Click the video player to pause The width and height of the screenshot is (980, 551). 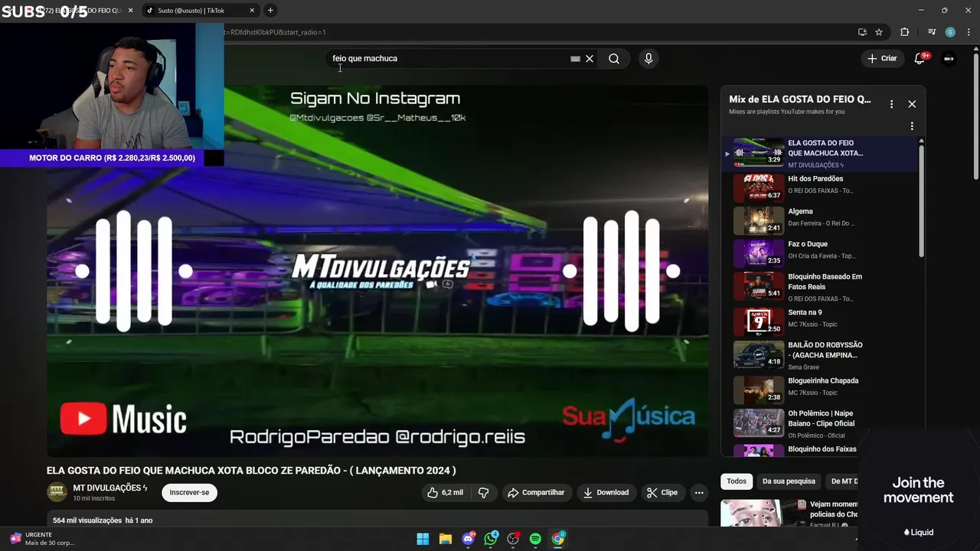(x=377, y=270)
